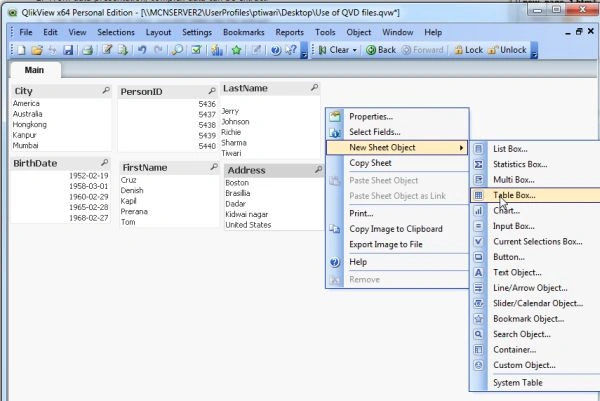Click the search icon in Address list box
Screen dimensions: 600x401
318,169
